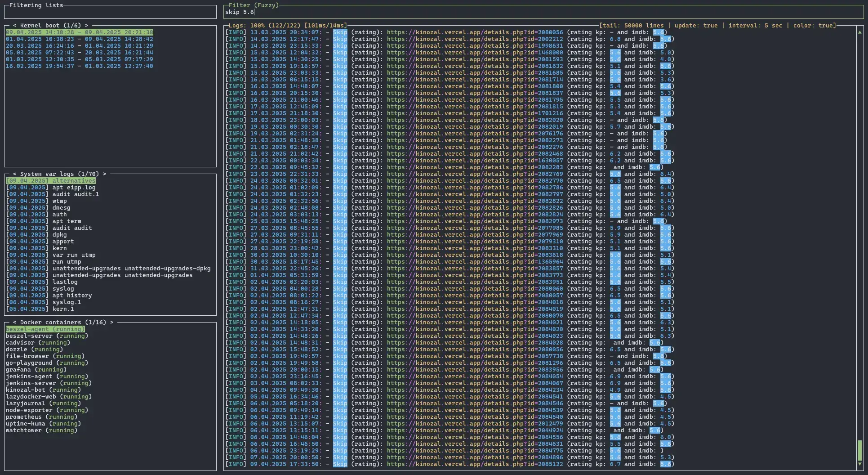
Task: Click the 'interval: 5 sec' status text
Action: tap(755, 26)
